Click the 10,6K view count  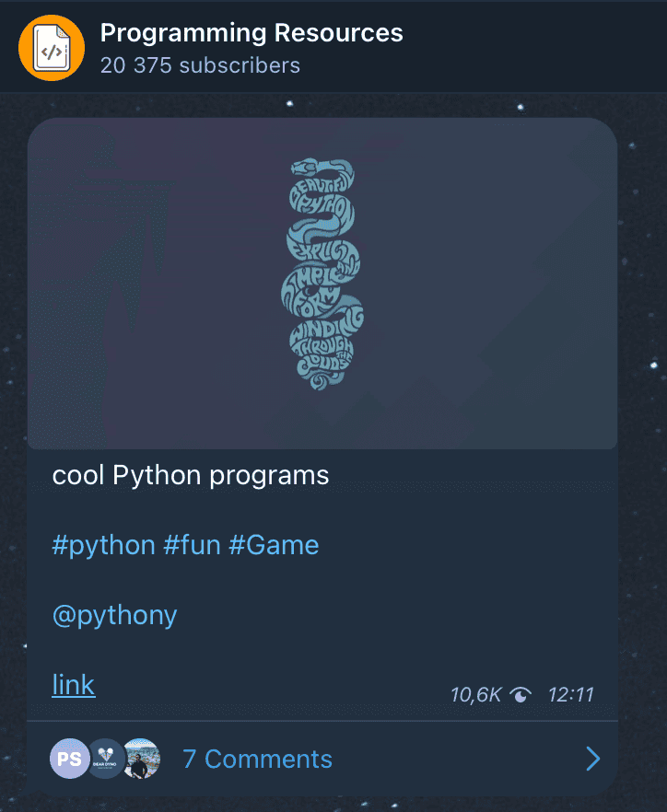tap(475, 695)
